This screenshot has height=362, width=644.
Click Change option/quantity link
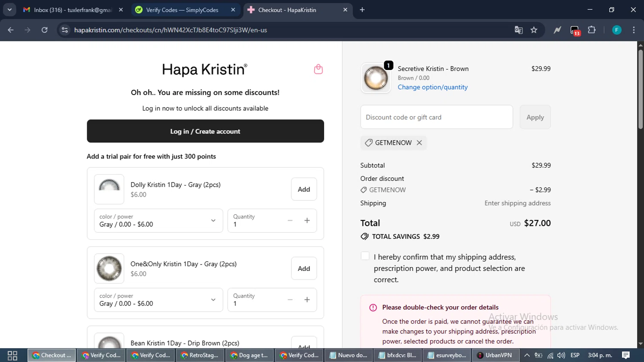tap(432, 87)
